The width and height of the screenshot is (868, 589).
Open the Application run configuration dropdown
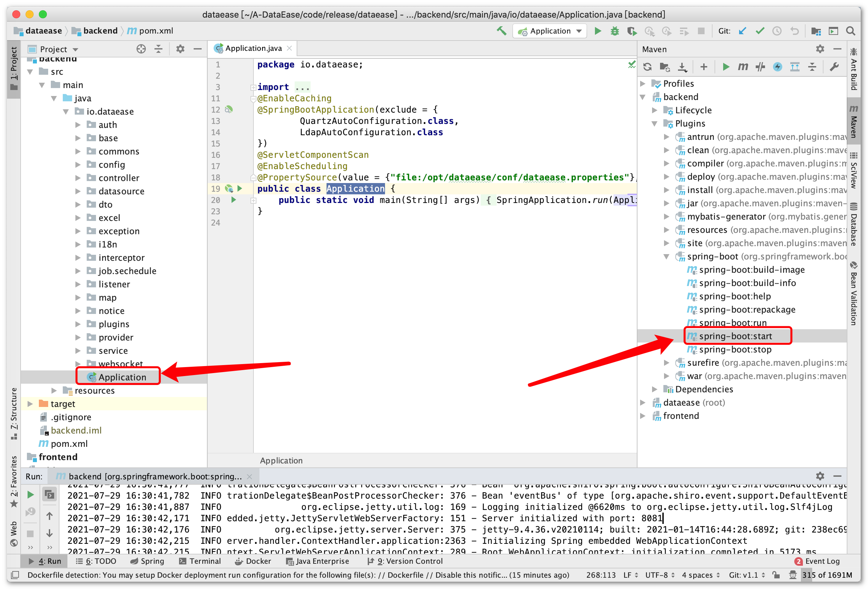click(550, 31)
